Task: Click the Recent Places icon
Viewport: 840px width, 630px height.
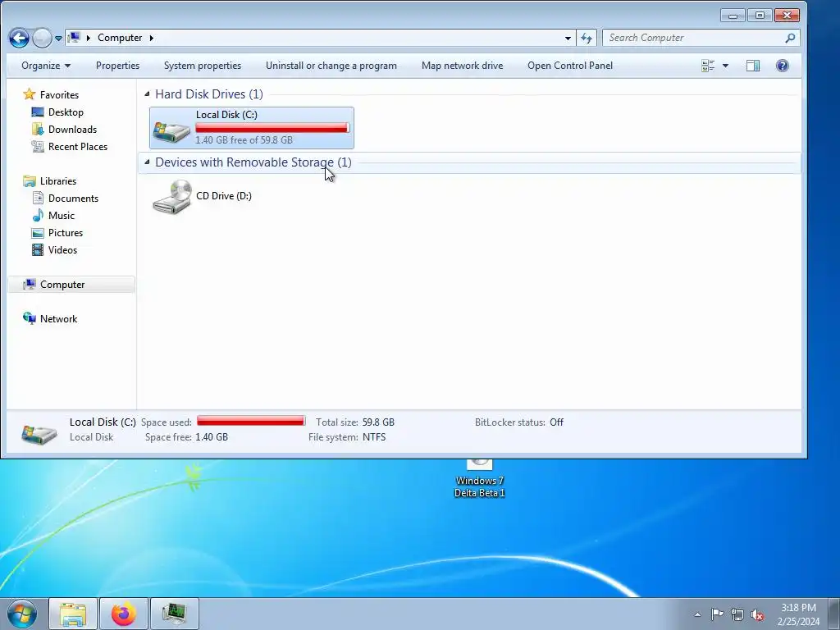Action: (38, 146)
